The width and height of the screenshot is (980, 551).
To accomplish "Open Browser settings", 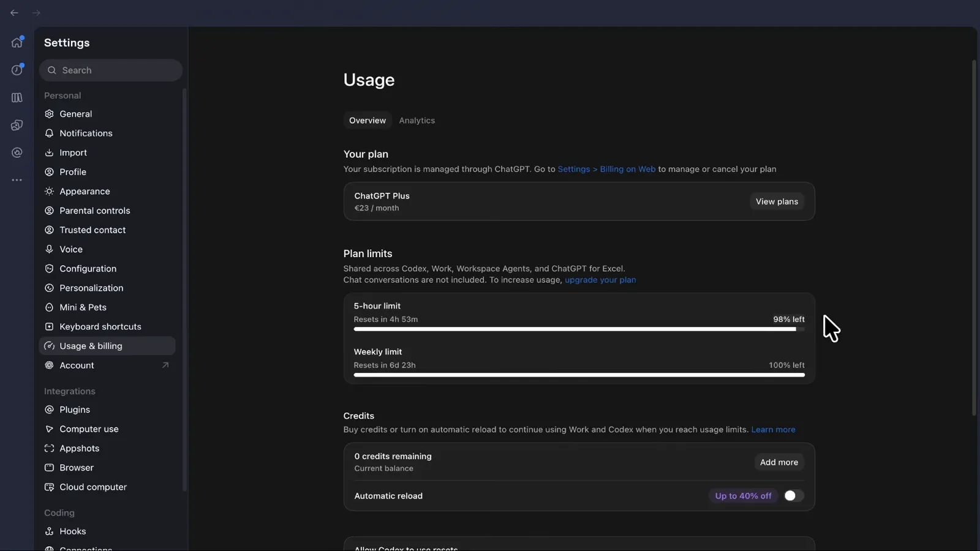I will [107, 468].
